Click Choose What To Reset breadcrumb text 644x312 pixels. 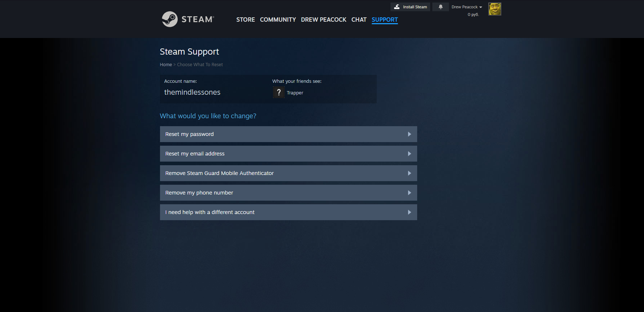pyautogui.click(x=200, y=65)
